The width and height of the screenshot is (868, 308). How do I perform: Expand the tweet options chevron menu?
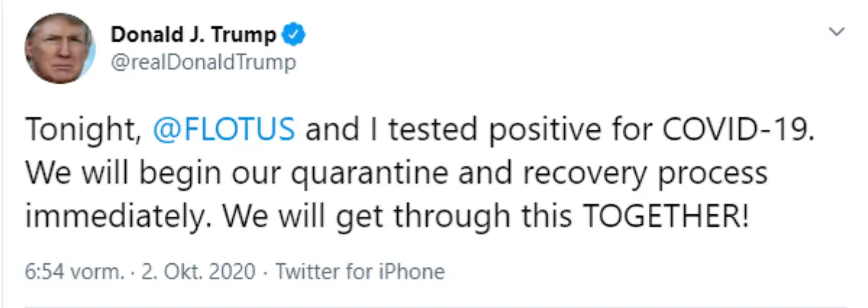coord(837,32)
